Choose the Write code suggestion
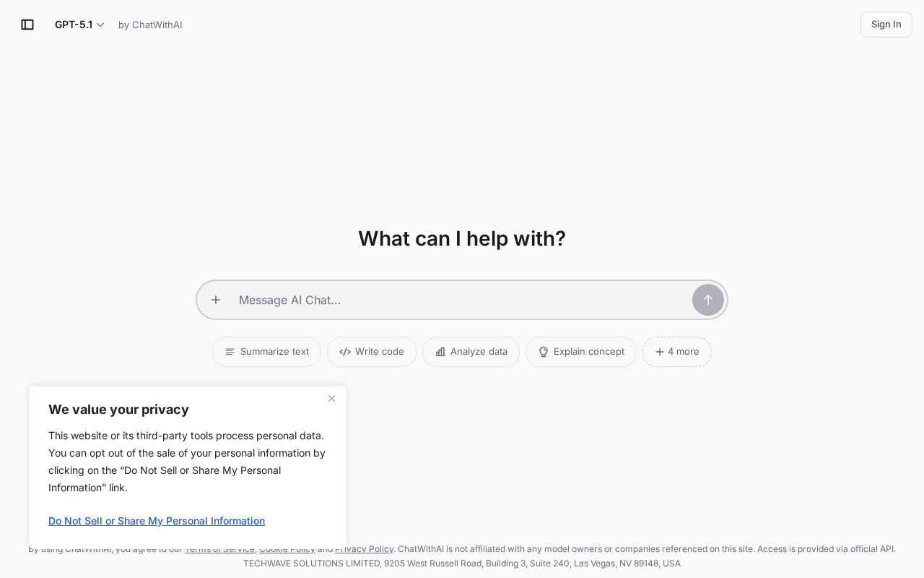The image size is (924, 578). 372,352
